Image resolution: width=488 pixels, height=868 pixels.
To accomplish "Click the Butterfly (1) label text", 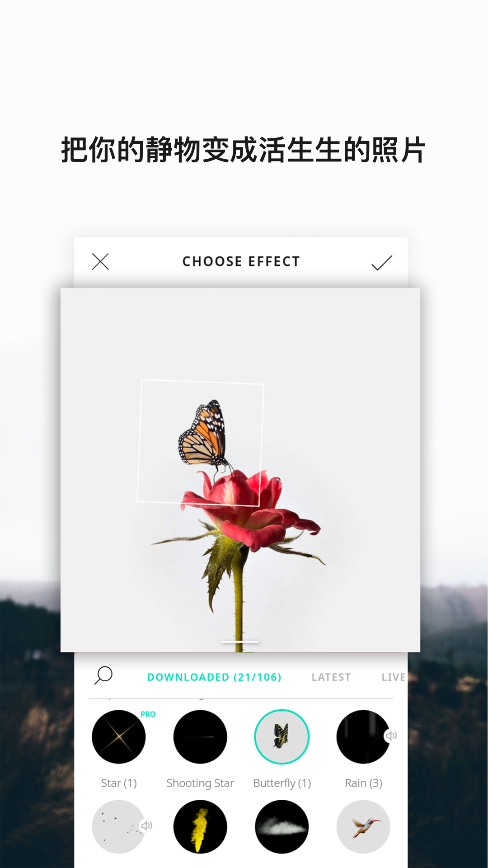I will 282,783.
